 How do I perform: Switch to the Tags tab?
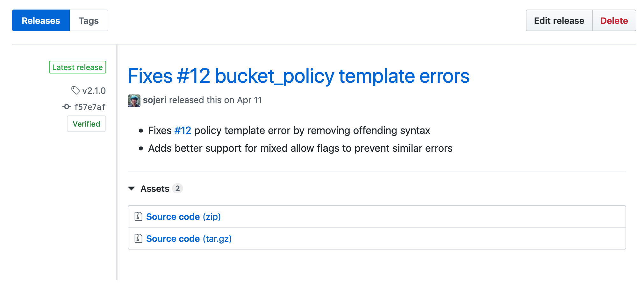click(x=89, y=20)
